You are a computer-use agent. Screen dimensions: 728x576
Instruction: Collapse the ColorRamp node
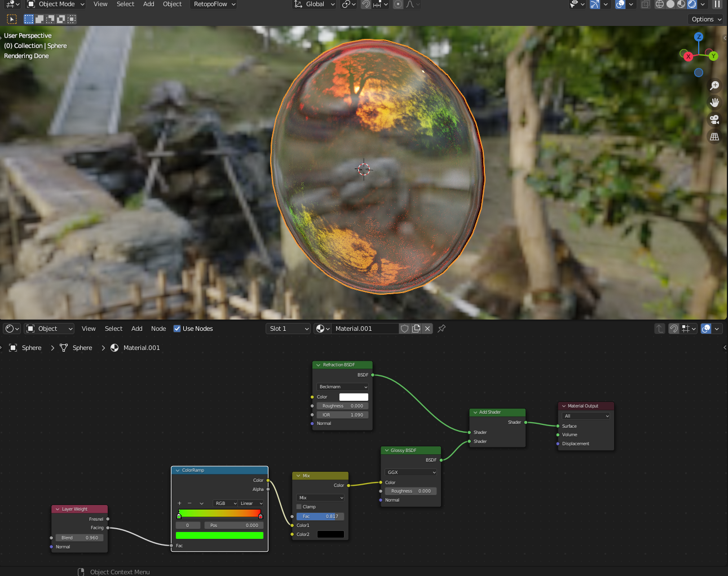(178, 470)
